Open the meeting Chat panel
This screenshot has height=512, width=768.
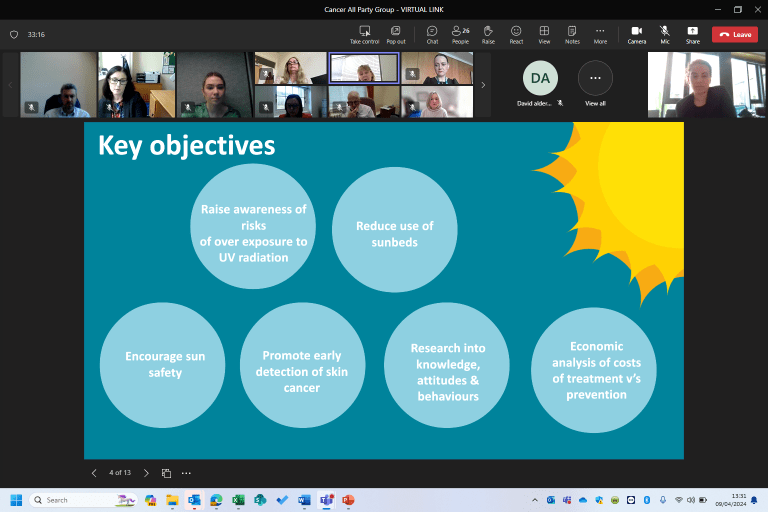pos(432,35)
